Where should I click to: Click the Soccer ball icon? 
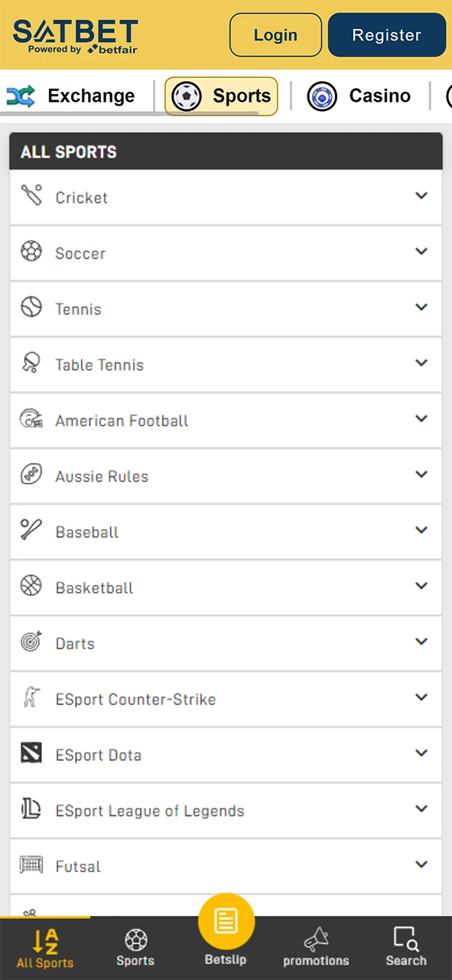coord(31,250)
